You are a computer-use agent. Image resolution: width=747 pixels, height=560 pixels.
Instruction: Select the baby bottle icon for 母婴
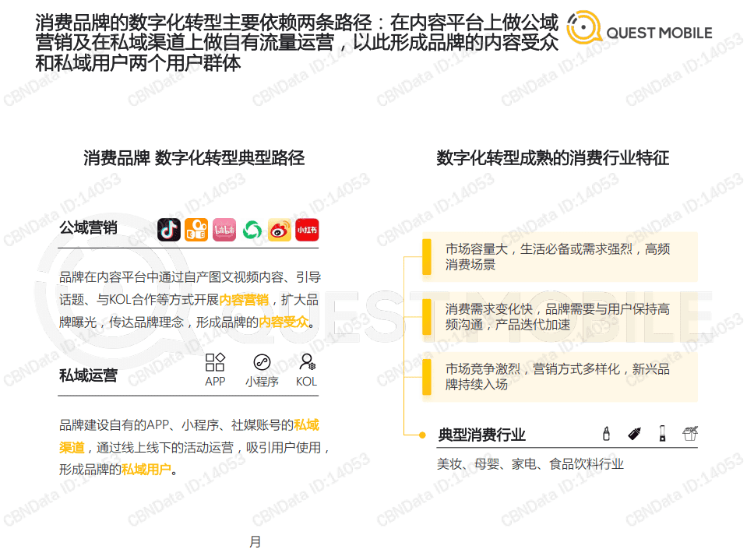pyautogui.click(x=633, y=433)
